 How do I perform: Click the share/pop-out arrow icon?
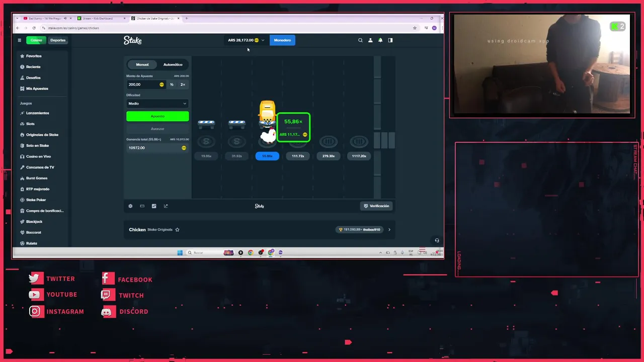click(x=166, y=206)
